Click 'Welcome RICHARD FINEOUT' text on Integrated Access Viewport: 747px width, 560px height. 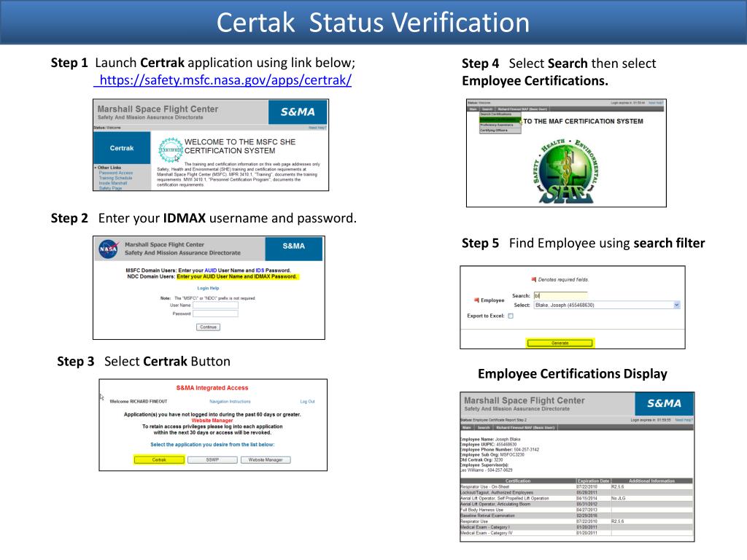point(139,402)
